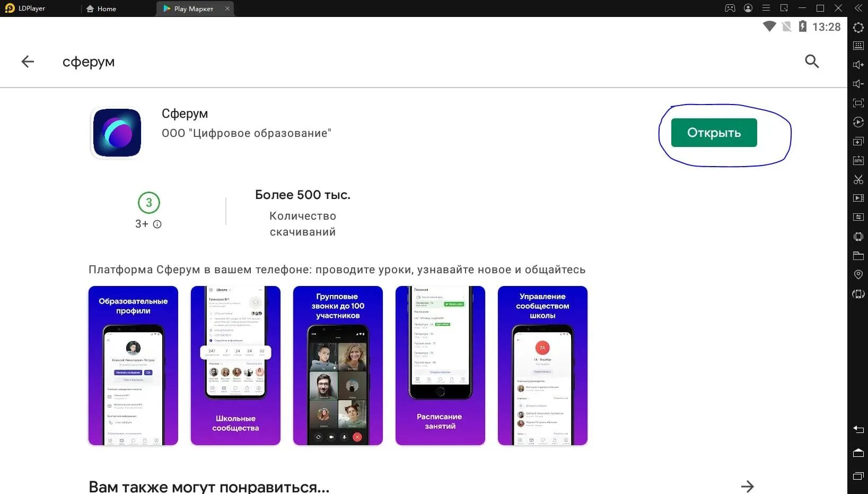Take a screenshot with the scissors icon
The height and width of the screenshot is (494, 868).
pos(858,179)
